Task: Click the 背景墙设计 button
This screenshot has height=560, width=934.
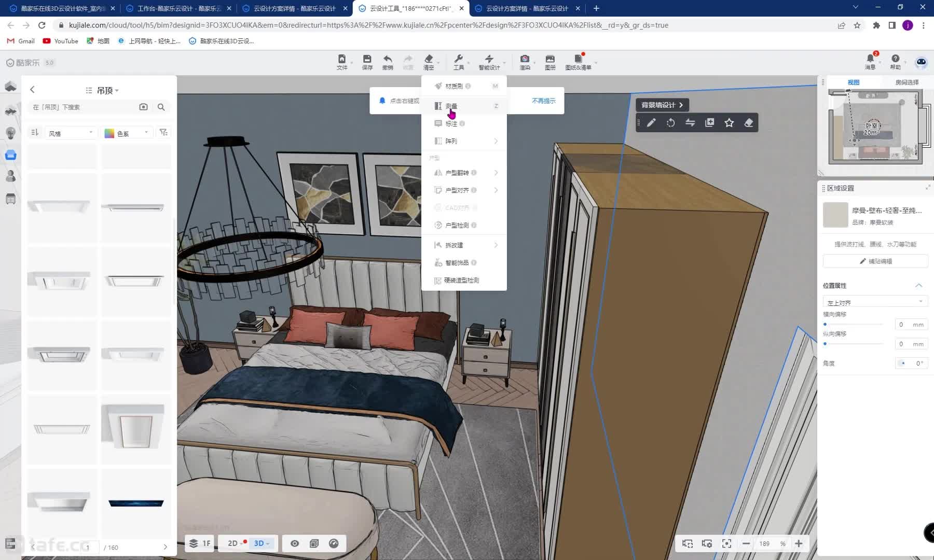Action: tap(662, 105)
